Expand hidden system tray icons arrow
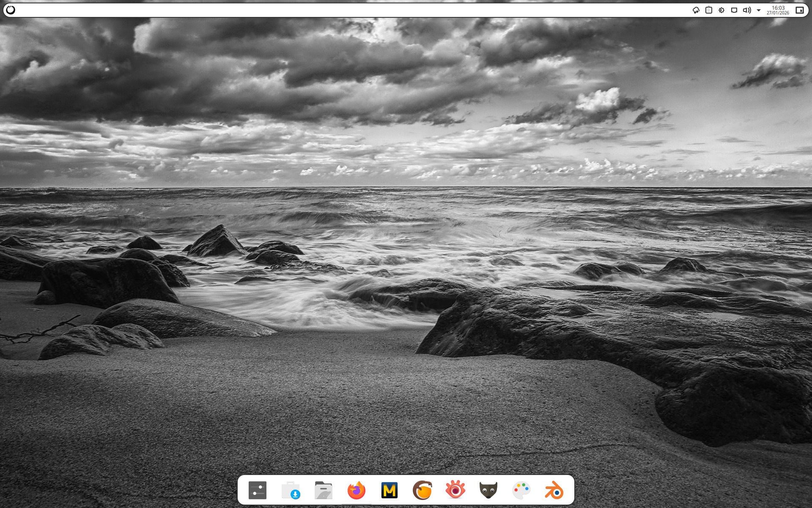 [759, 10]
